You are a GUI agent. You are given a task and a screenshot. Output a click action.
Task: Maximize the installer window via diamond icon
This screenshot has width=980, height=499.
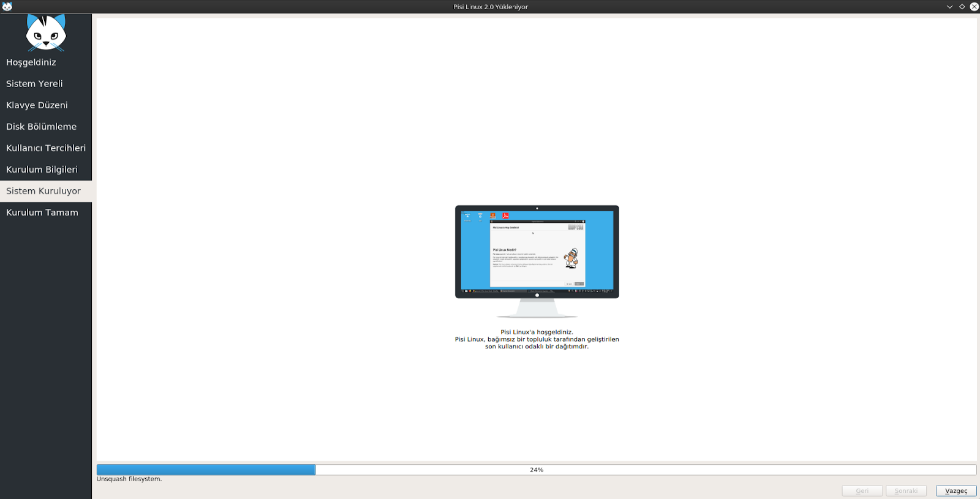(x=962, y=7)
